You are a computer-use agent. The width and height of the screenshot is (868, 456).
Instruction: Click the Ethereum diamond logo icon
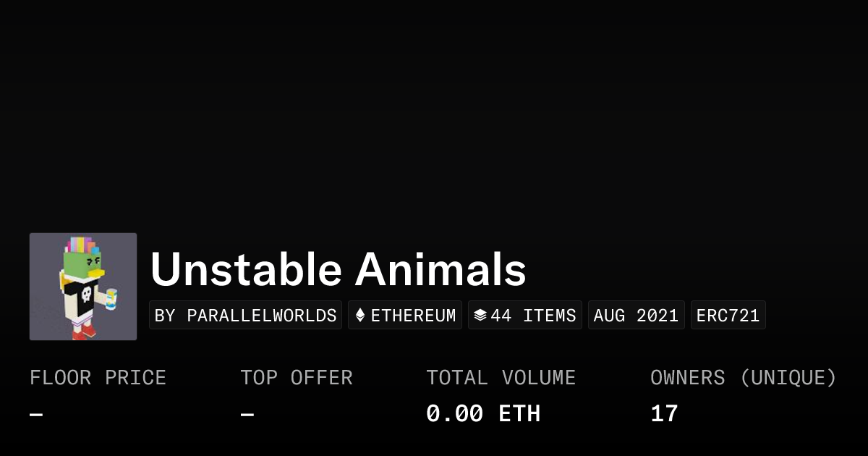(360, 316)
